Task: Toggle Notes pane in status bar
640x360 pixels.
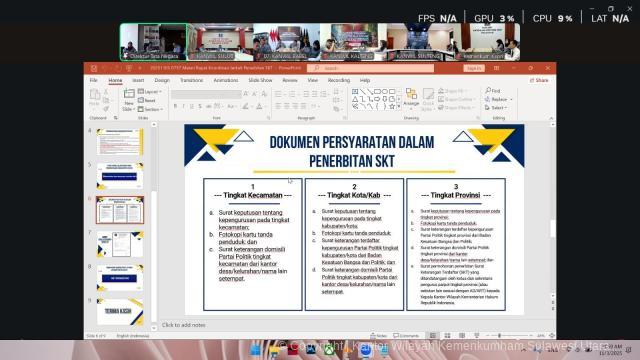Action: tap(378, 336)
